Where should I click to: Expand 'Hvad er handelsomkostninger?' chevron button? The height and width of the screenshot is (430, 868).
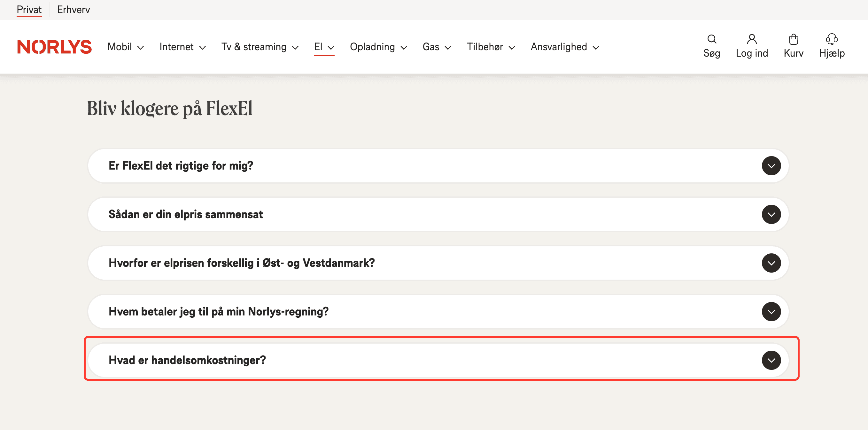[771, 360]
